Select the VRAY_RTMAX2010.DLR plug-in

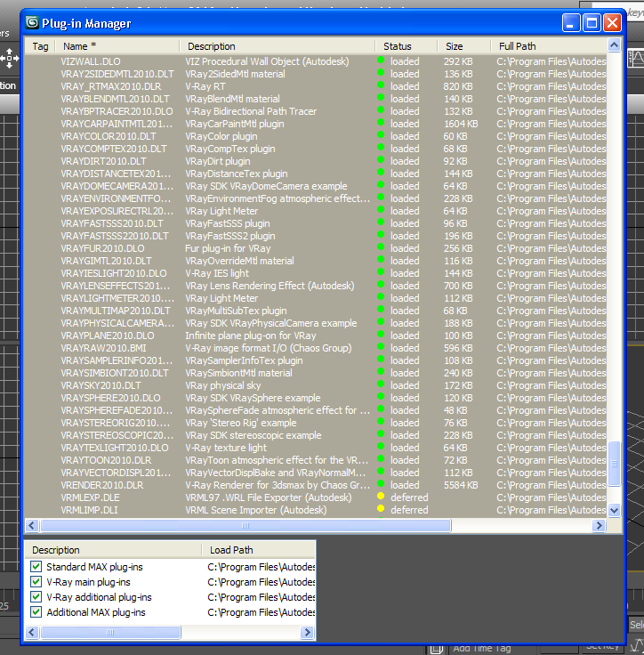315,86
